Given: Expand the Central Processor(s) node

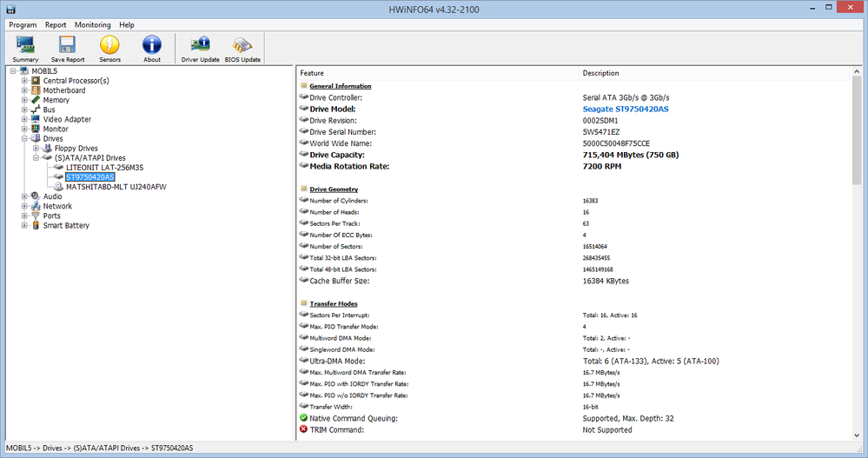Looking at the screenshot, I should [x=24, y=81].
